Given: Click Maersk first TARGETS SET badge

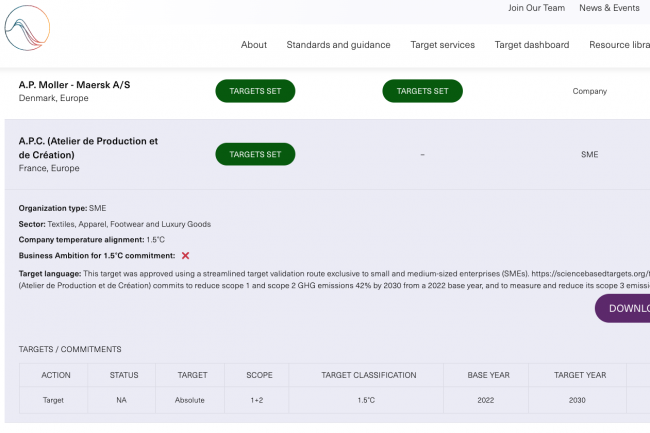Looking at the screenshot, I should coord(255,91).
